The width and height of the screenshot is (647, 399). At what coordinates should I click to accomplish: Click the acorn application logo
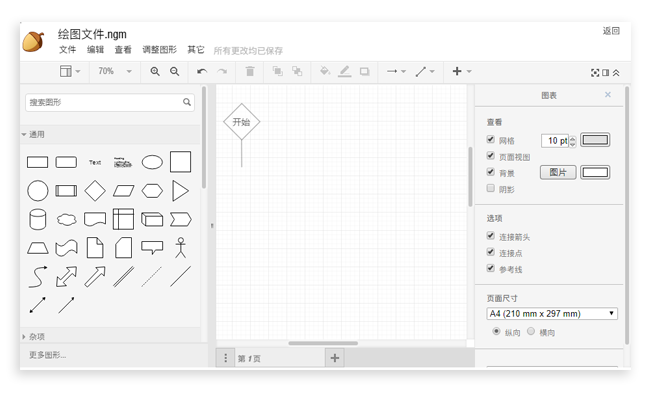33,41
